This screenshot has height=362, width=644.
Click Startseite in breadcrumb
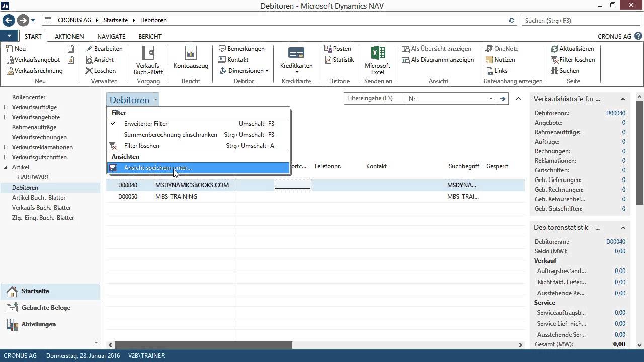coord(115,20)
